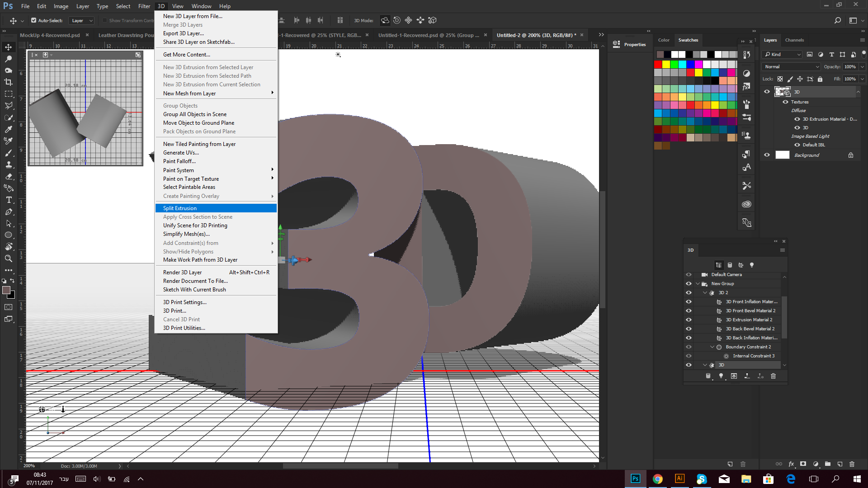Toggle Default Camera visibility in 3D panel
Viewport: 868px width, 488px height.
point(689,275)
